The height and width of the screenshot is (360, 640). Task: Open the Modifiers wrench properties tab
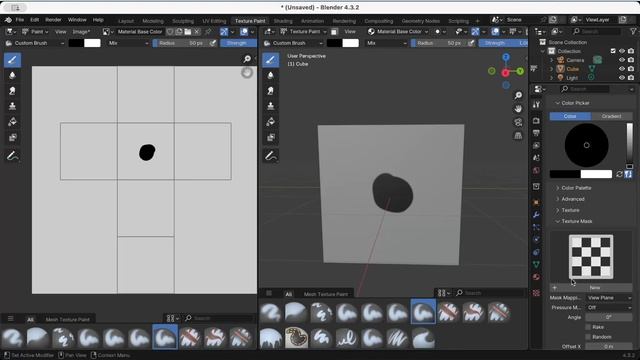tap(536, 215)
